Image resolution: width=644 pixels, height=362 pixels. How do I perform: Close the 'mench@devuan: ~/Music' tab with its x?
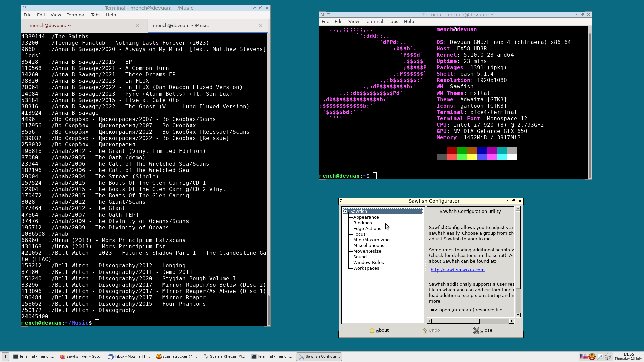(x=261, y=26)
